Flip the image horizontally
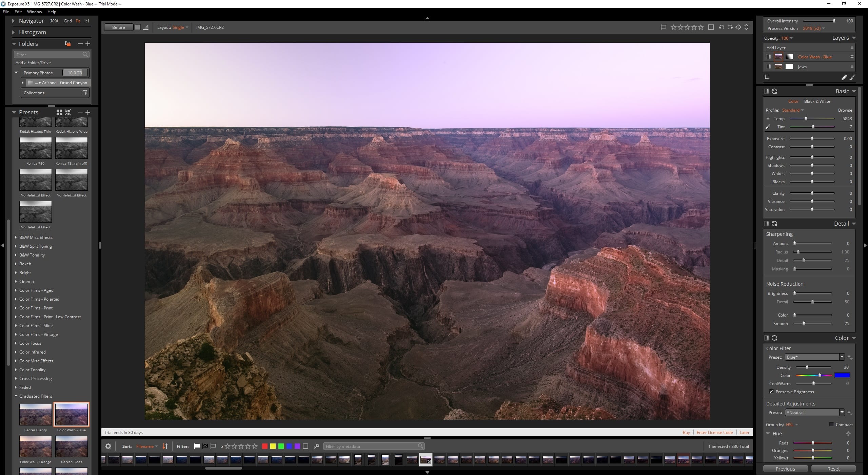Viewport: 868px width, 475px height. pyautogui.click(x=738, y=27)
